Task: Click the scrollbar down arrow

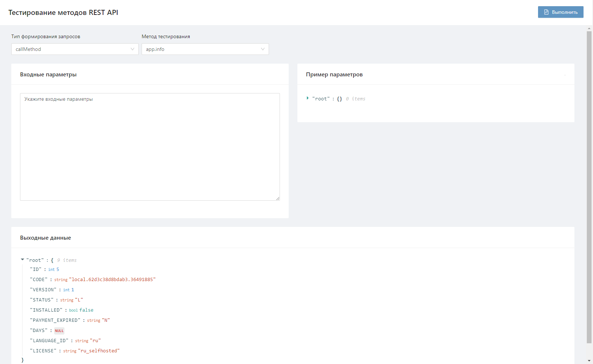Action: pyautogui.click(x=589, y=360)
